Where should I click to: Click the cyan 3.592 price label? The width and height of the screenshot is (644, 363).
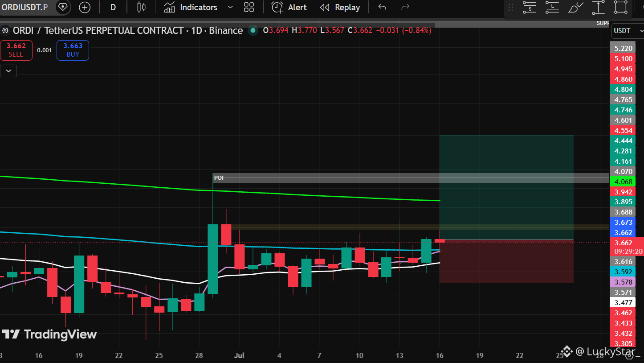tap(623, 272)
